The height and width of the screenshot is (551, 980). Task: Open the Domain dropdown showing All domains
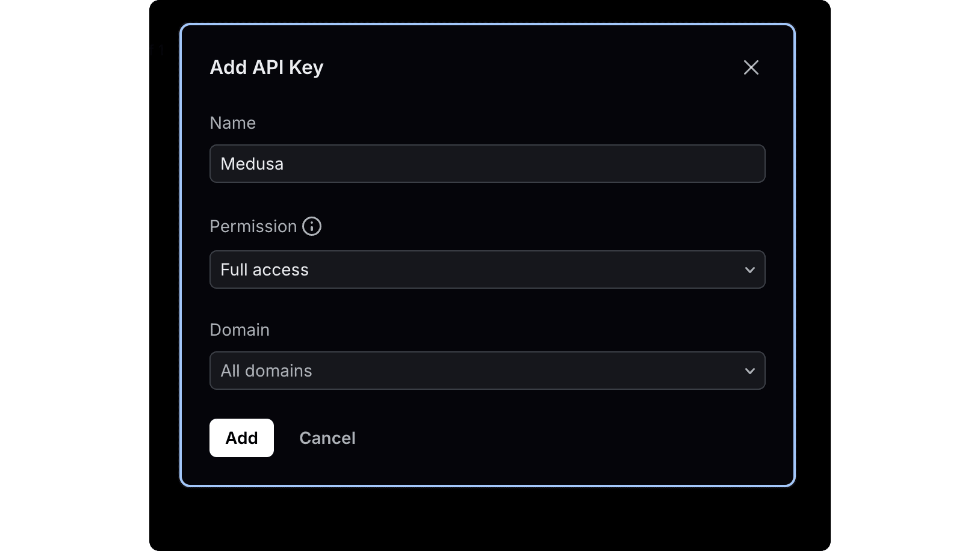[x=487, y=371]
